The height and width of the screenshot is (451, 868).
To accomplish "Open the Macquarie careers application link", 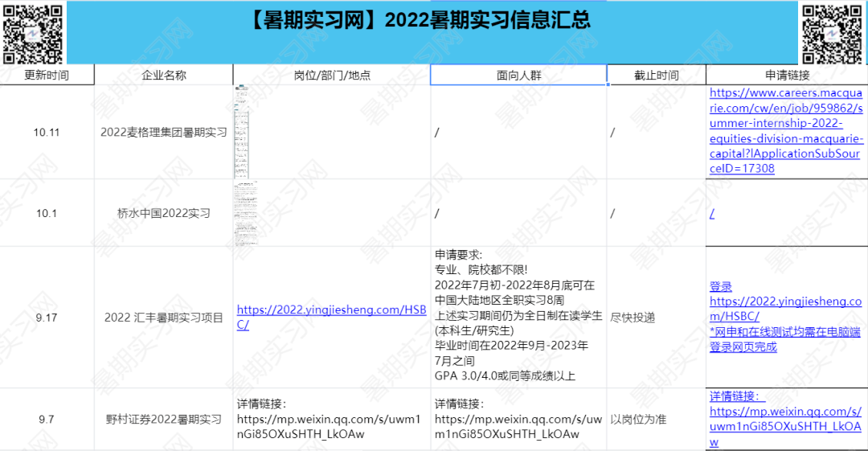I will pyautogui.click(x=786, y=131).
